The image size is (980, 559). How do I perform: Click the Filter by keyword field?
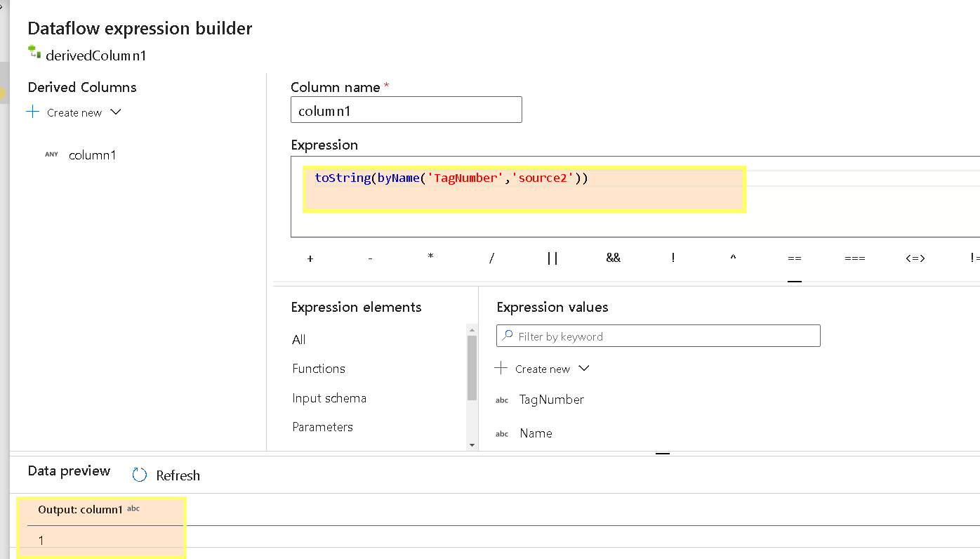click(658, 336)
